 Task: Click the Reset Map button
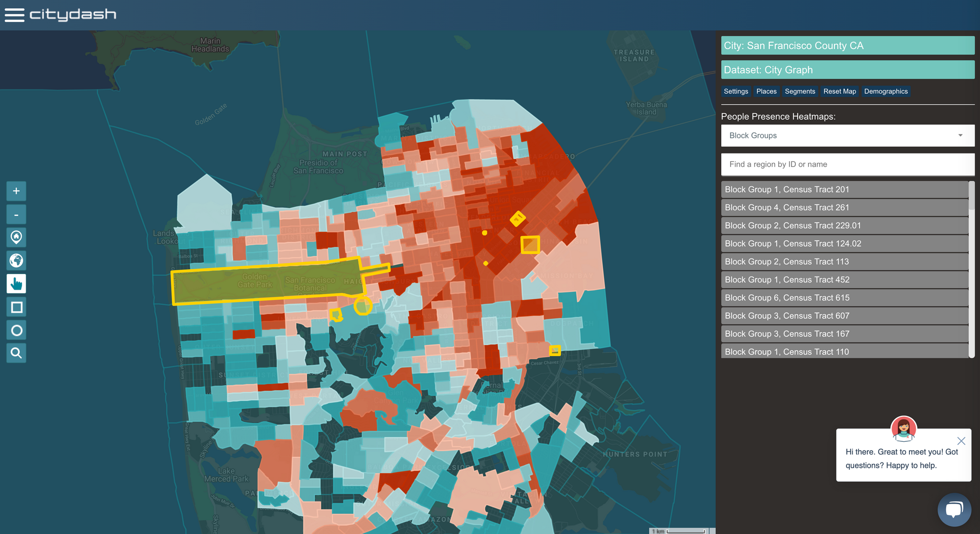[839, 91]
